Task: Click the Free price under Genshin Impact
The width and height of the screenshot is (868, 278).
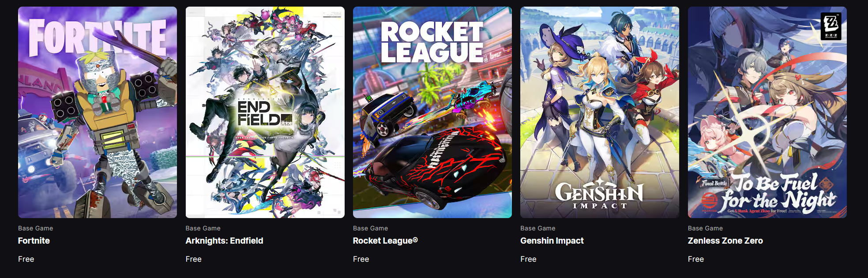Action: [x=528, y=259]
